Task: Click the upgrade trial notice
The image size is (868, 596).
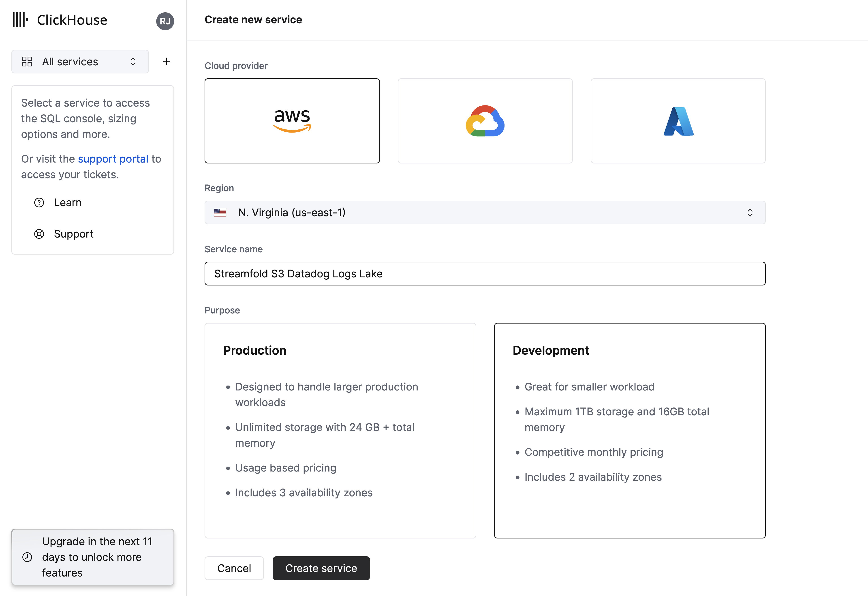Action: tap(93, 557)
